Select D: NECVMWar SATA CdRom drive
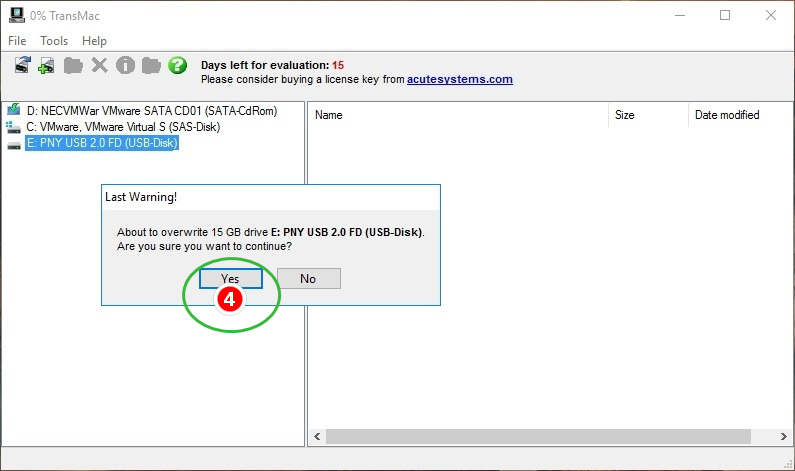Image resolution: width=795 pixels, height=471 pixels. click(151, 111)
